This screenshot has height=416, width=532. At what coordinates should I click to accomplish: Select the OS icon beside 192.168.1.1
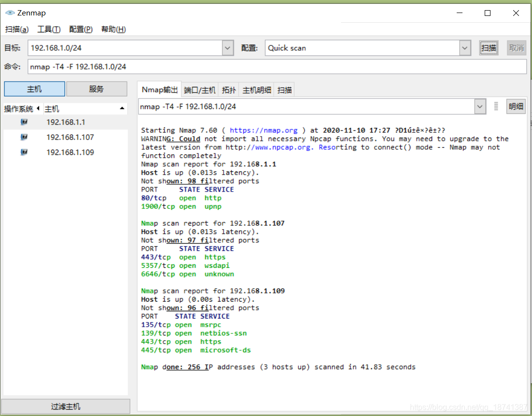tap(24, 122)
